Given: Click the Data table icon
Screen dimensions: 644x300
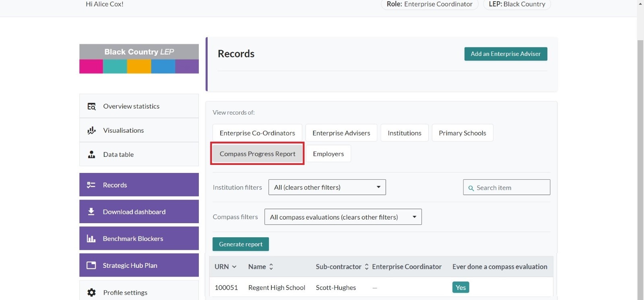Looking at the screenshot, I should coord(91,154).
